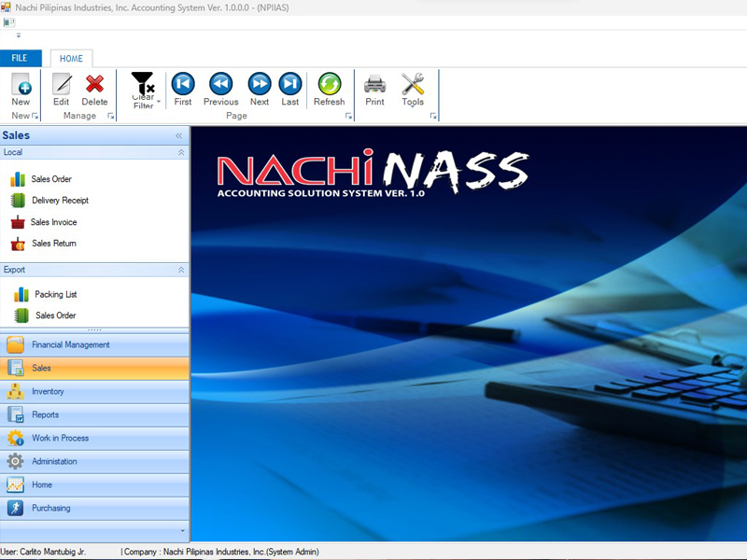Switch to Inventory section
The height and width of the screenshot is (560, 747).
(x=48, y=391)
